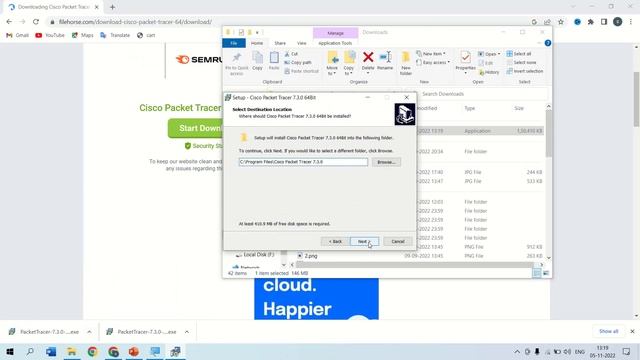The width and height of the screenshot is (640, 360).
Task: Expand options for first PacketTracer download
Action: [89, 332]
